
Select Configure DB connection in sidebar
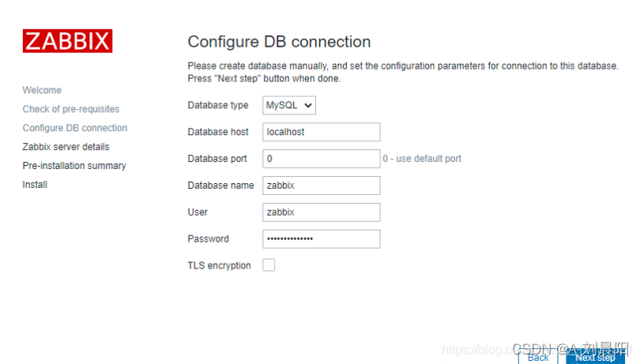tap(75, 128)
